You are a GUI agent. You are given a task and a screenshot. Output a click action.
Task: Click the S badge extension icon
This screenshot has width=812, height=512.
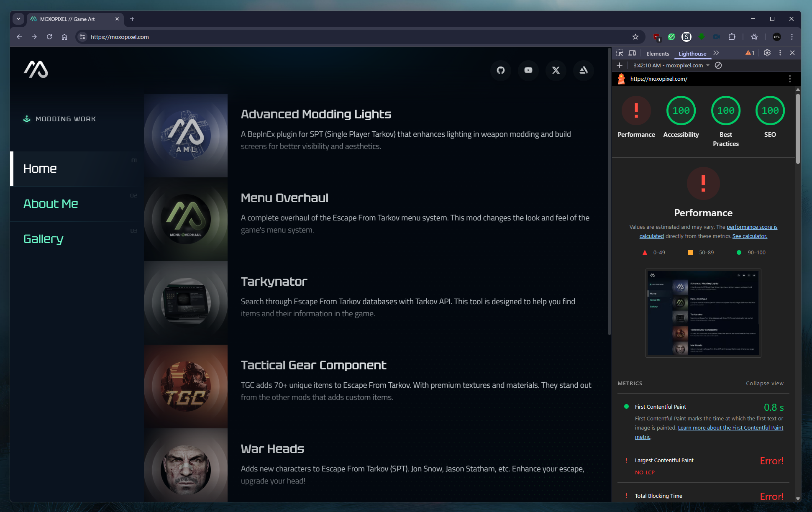click(x=686, y=37)
